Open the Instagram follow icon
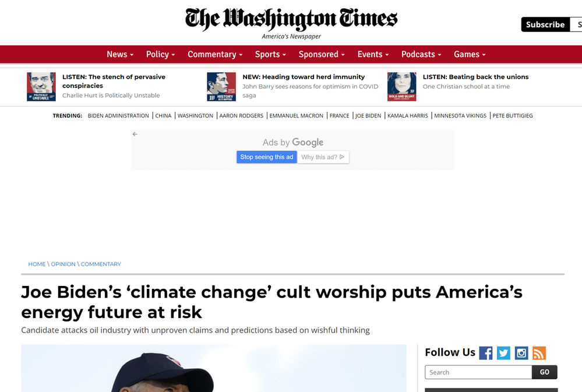 pos(521,353)
